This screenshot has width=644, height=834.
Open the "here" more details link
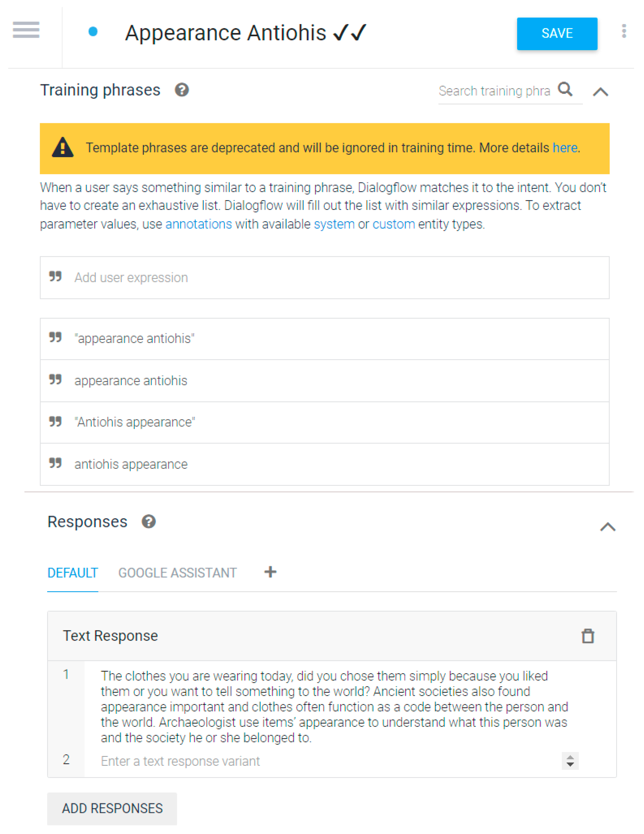pyautogui.click(x=565, y=148)
